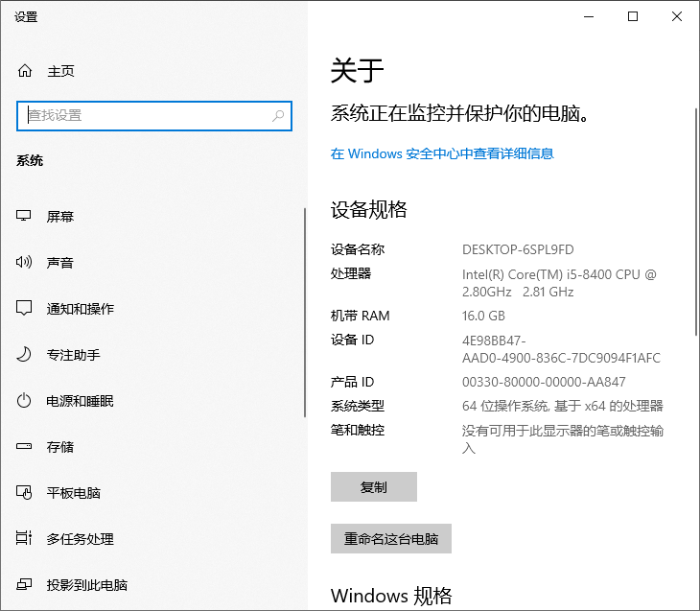
Task: Click system type value 64 位操作系统
Action: [x=563, y=406]
